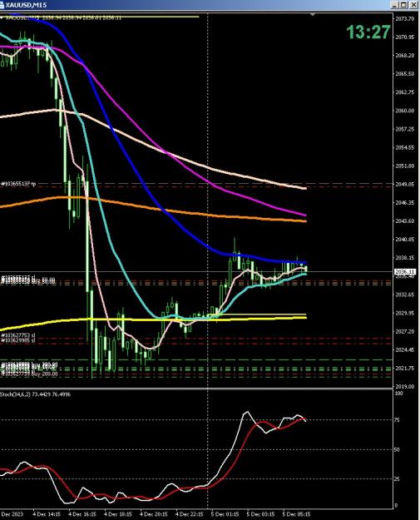This screenshot has width=420, height=520.
Task: Click the chart window icon beside XAUUSD,M15
Action: coord(2,5)
